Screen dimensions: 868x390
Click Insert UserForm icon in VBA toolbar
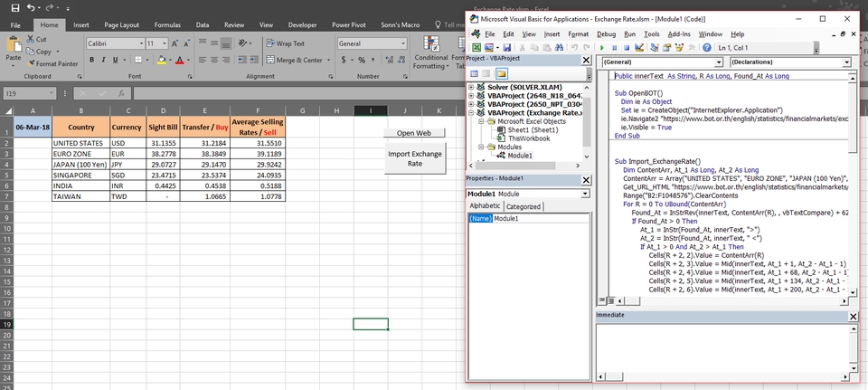tap(489, 48)
